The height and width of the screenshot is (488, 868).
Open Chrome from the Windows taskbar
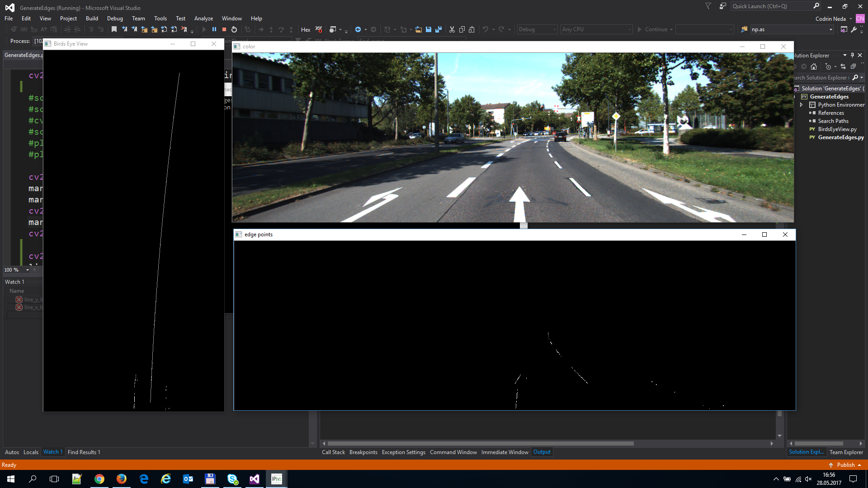99,479
